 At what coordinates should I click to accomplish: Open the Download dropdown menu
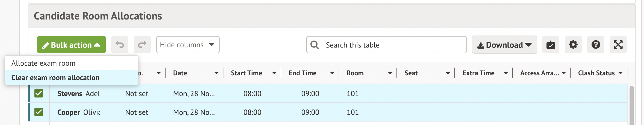(x=504, y=45)
